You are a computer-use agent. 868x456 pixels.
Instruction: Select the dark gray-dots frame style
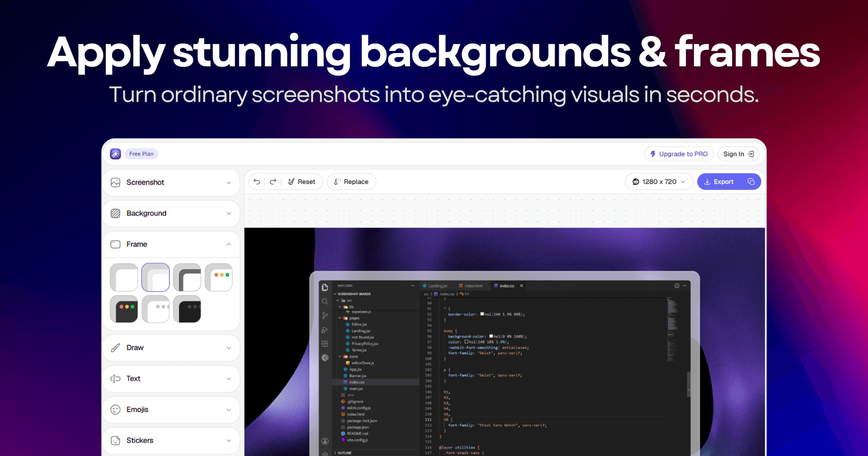click(x=187, y=309)
